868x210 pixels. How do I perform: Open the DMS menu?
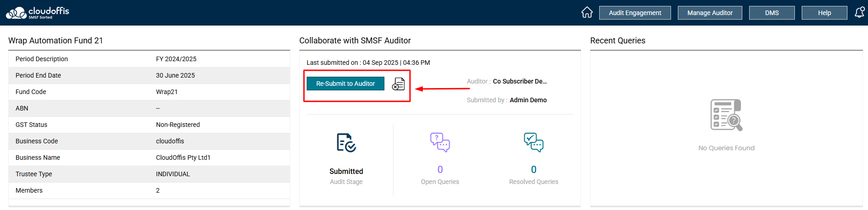pos(772,13)
